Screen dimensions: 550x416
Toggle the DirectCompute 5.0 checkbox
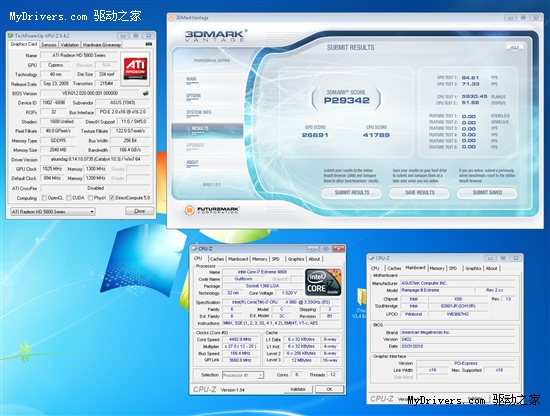point(112,198)
